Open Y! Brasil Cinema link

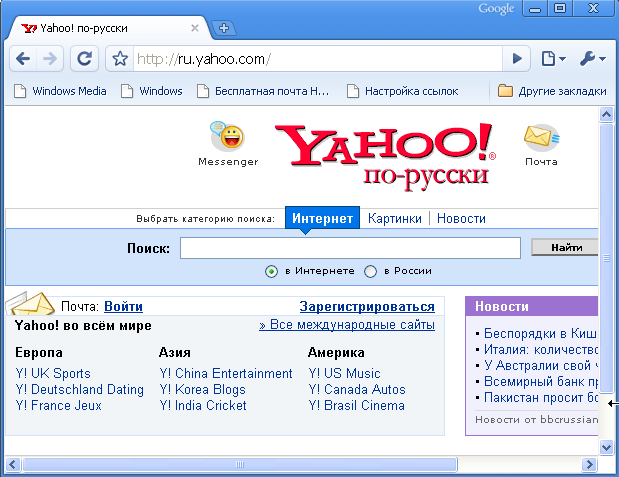pyautogui.click(x=356, y=406)
